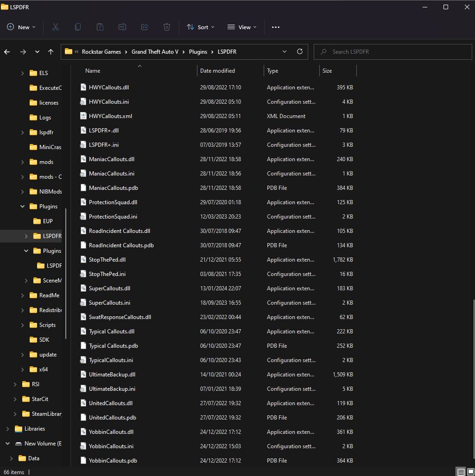Collapse the Plugins folder in sidebar
This screenshot has height=476, width=475.
coord(23,207)
